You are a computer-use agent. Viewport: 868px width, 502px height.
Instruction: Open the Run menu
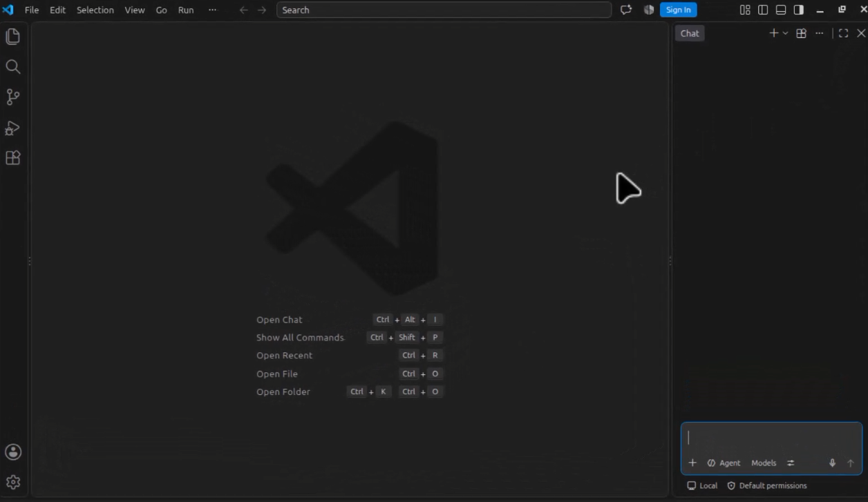click(186, 10)
